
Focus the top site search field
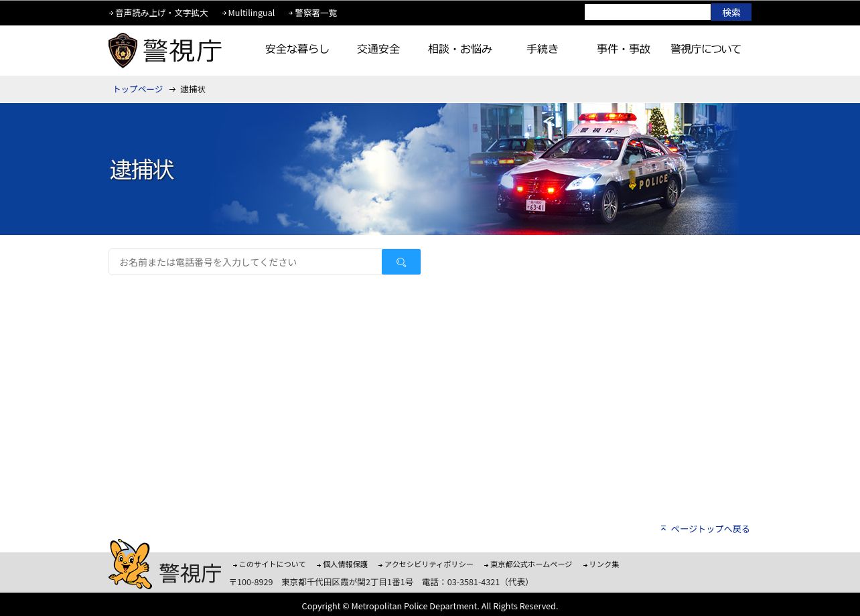coord(647,12)
